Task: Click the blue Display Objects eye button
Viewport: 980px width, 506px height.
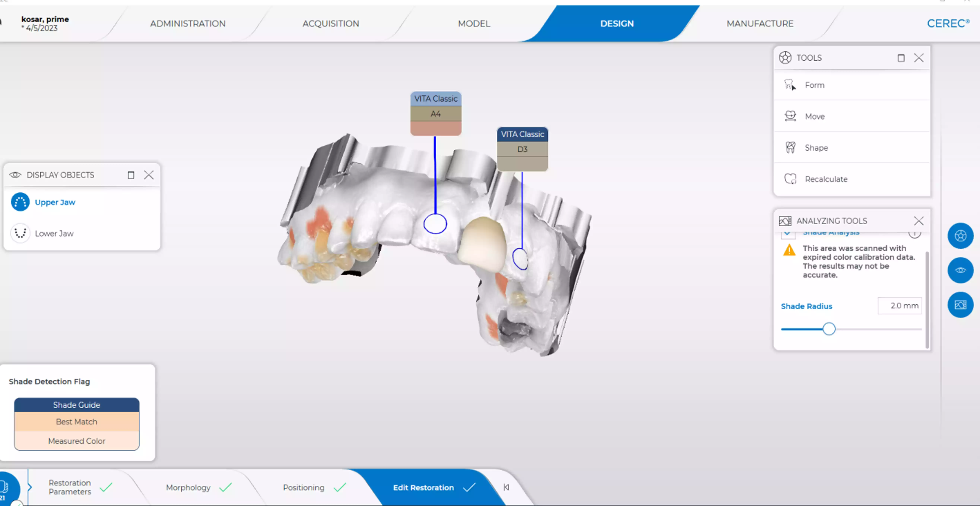Action: point(960,270)
